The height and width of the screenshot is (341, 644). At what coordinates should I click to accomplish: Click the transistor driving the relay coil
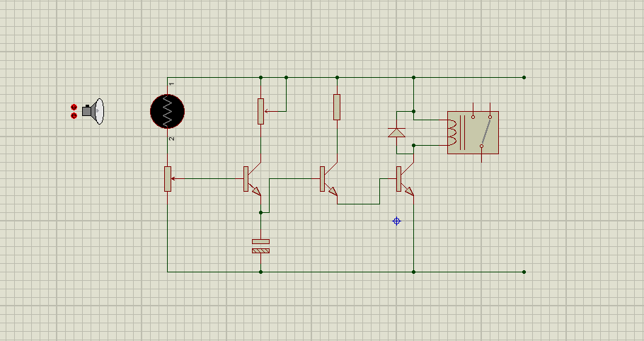(x=405, y=179)
